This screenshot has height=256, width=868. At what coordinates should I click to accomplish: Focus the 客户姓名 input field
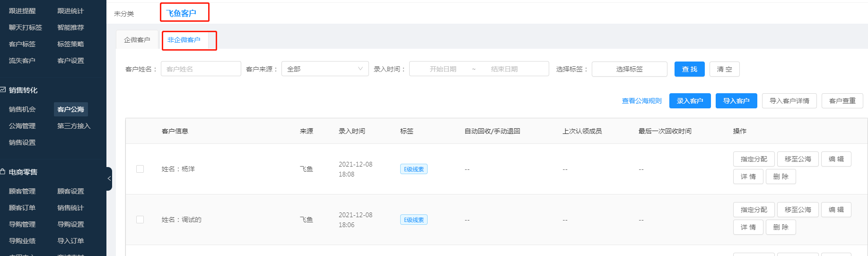201,69
